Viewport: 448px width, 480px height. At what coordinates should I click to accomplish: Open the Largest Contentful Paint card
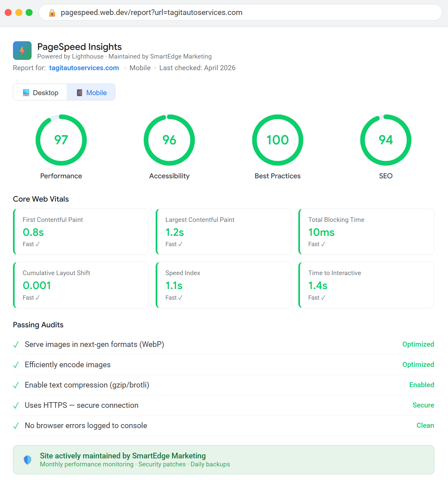click(224, 232)
